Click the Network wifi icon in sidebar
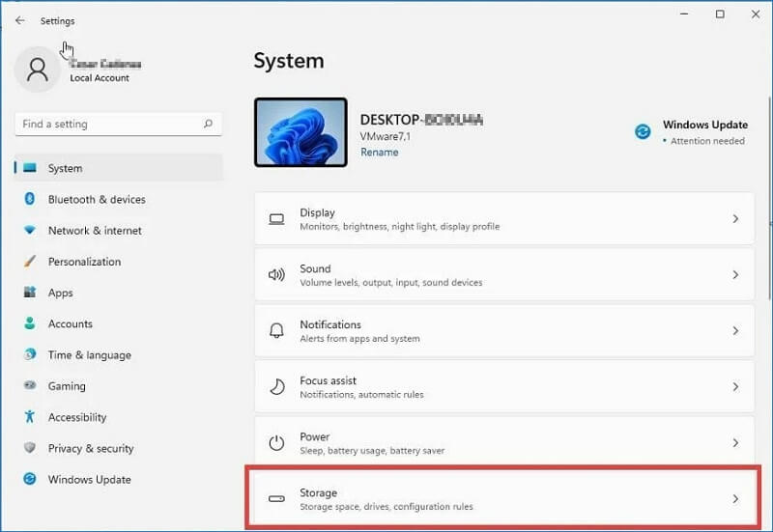 coord(30,230)
